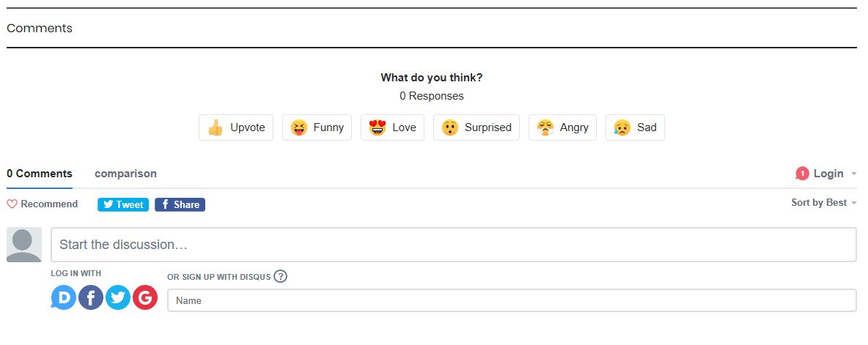The height and width of the screenshot is (345, 868).
Task: Click the gray user avatar placeholder
Action: pyautogui.click(x=23, y=245)
